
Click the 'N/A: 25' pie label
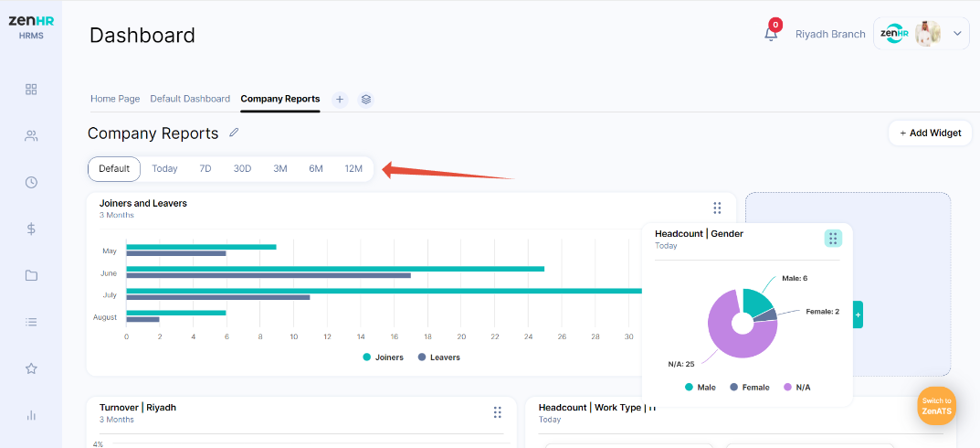pyautogui.click(x=681, y=364)
